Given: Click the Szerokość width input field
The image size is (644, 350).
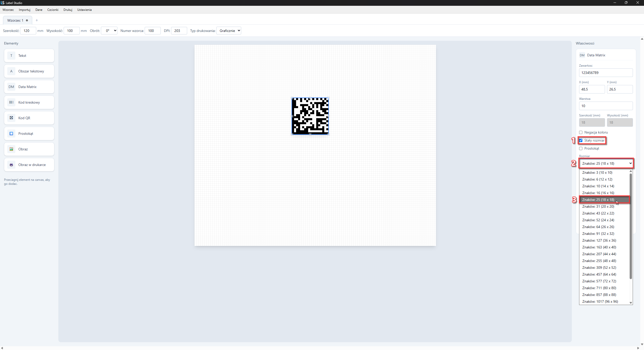Looking at the screenshot, I should pos(28,31).
